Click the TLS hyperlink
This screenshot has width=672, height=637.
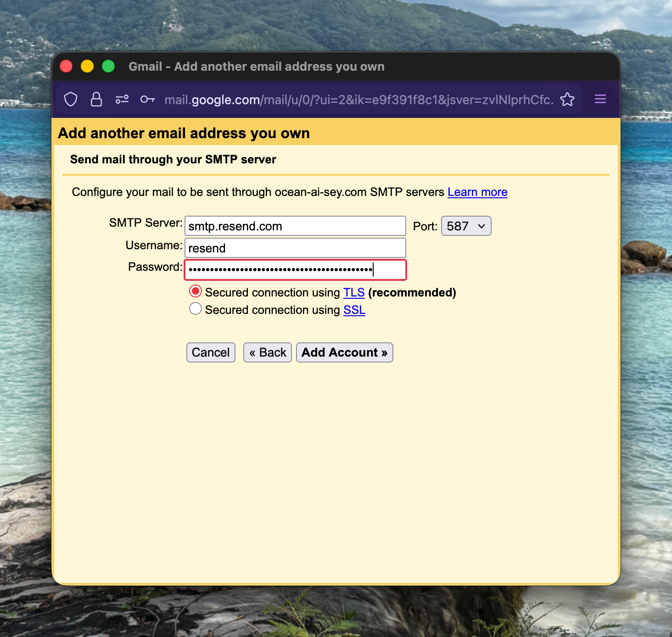coord(353,292)
